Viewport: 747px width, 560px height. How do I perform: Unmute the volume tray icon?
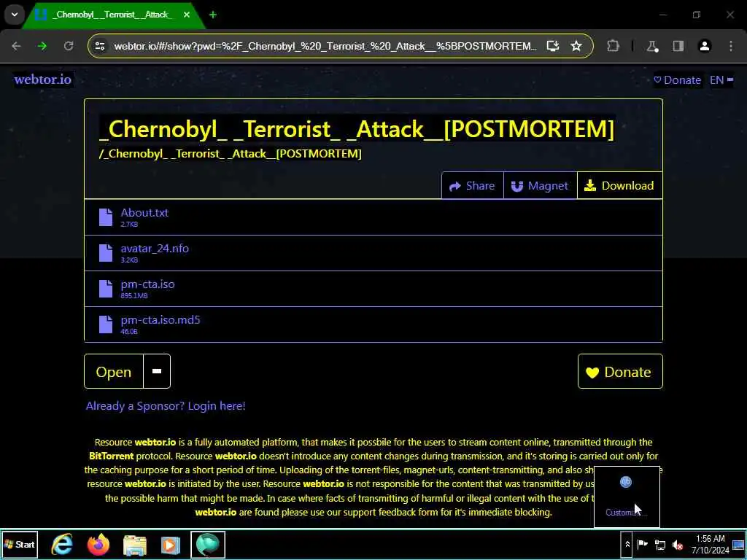click(x=678, y=545)
